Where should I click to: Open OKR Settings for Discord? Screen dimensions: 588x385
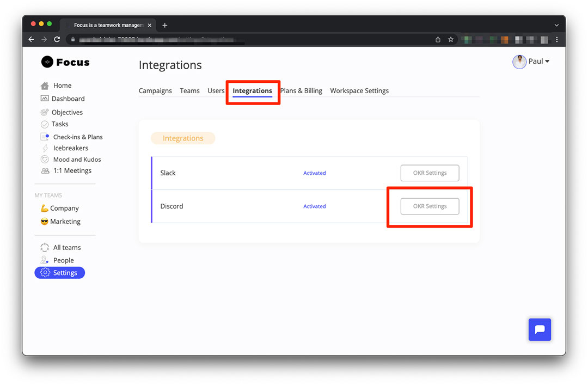click(430, 206)
